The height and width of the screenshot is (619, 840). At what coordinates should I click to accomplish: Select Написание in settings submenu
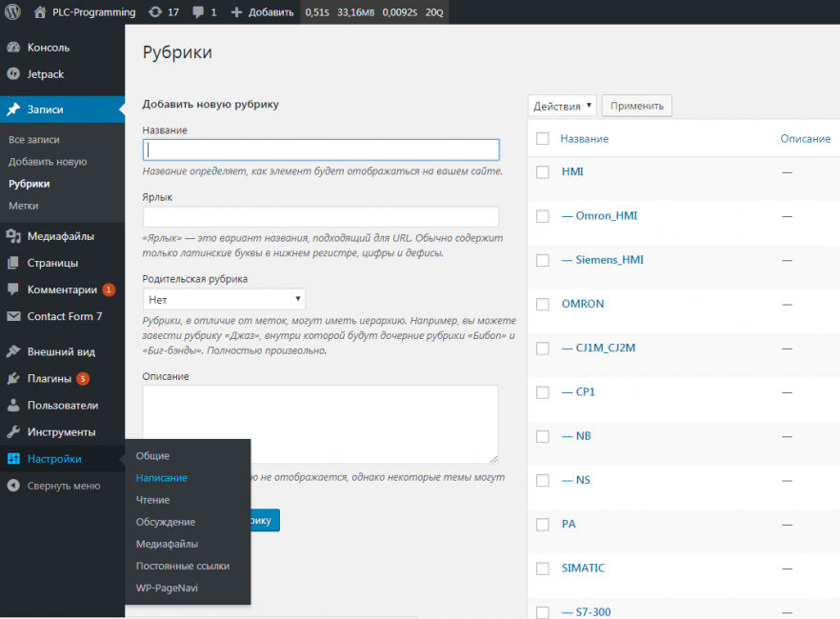coord(162,478)
